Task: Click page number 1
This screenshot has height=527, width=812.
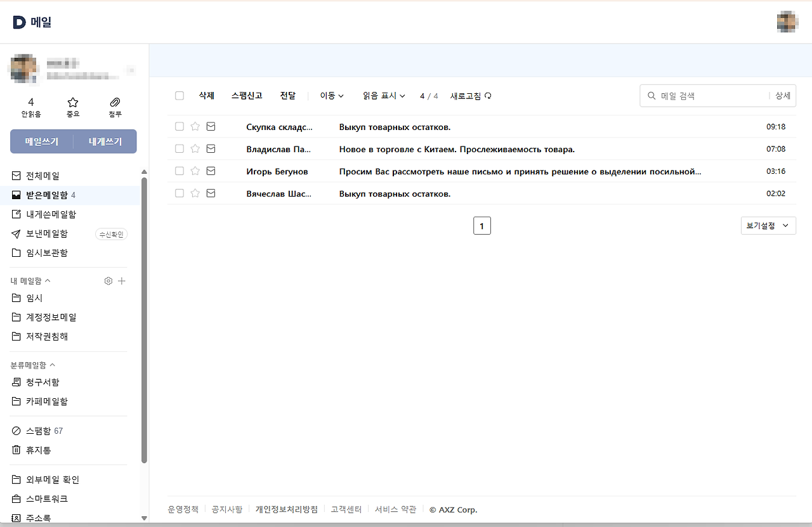Action: pos(482,226)
